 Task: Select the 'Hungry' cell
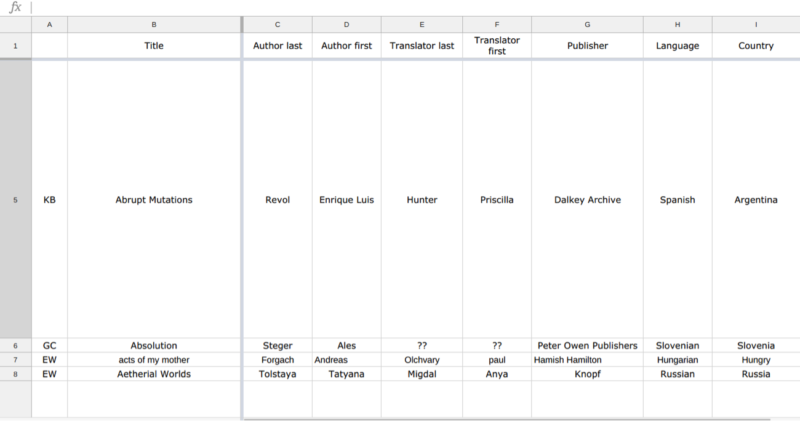click(756, 360)
